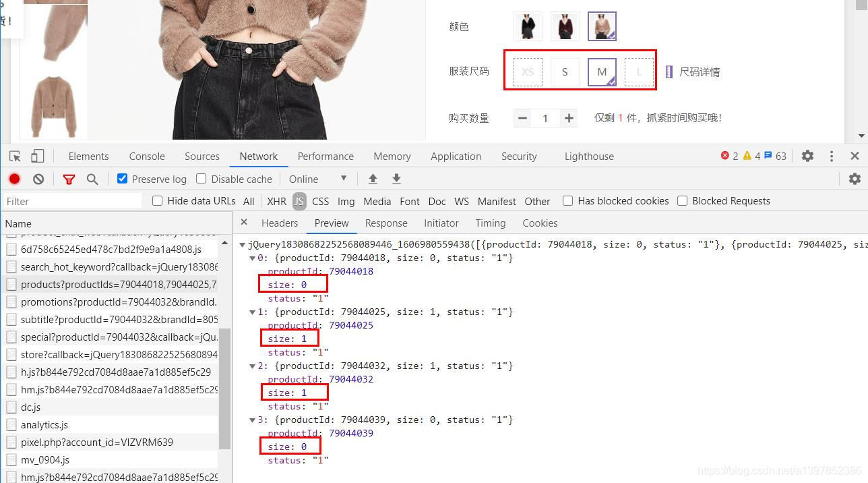Click the red errors counter icon
This screenshot has height=483, width=868.
(x=725, y=156)
